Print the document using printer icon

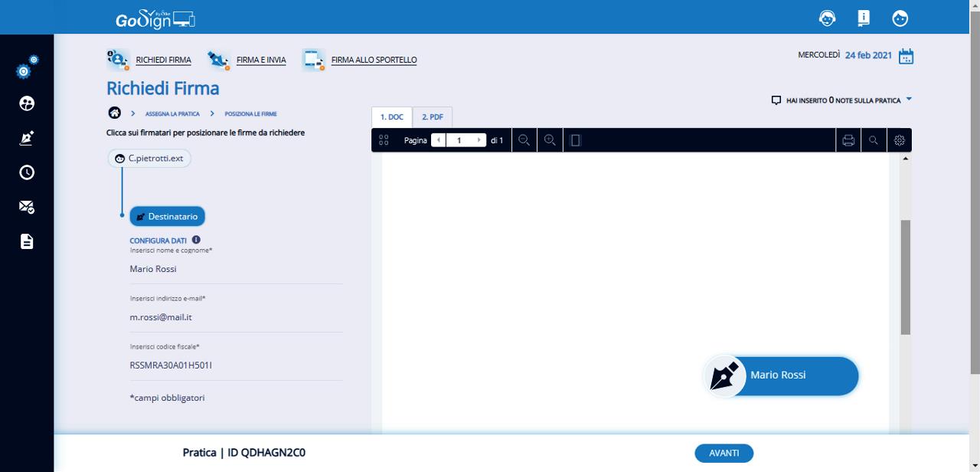pos(848,140)
